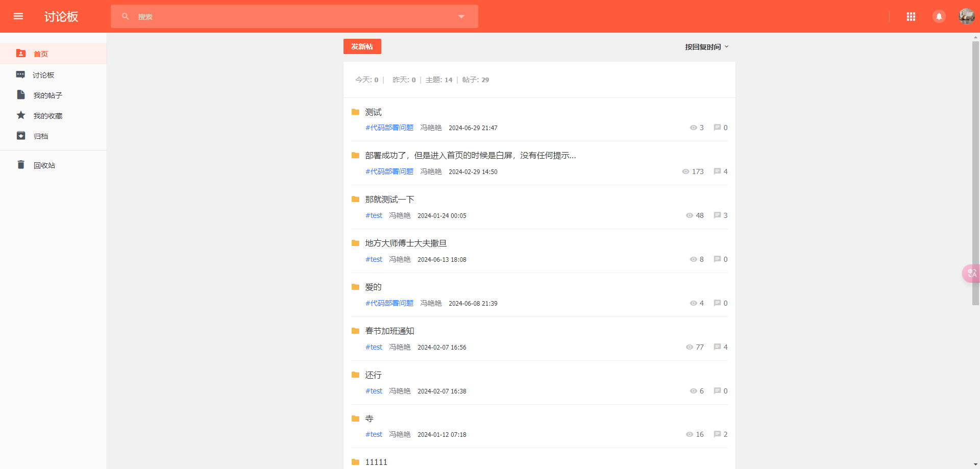Click the 发新帖 button
The width and height of the screenshot is (980, 469).
pos(362,46)
